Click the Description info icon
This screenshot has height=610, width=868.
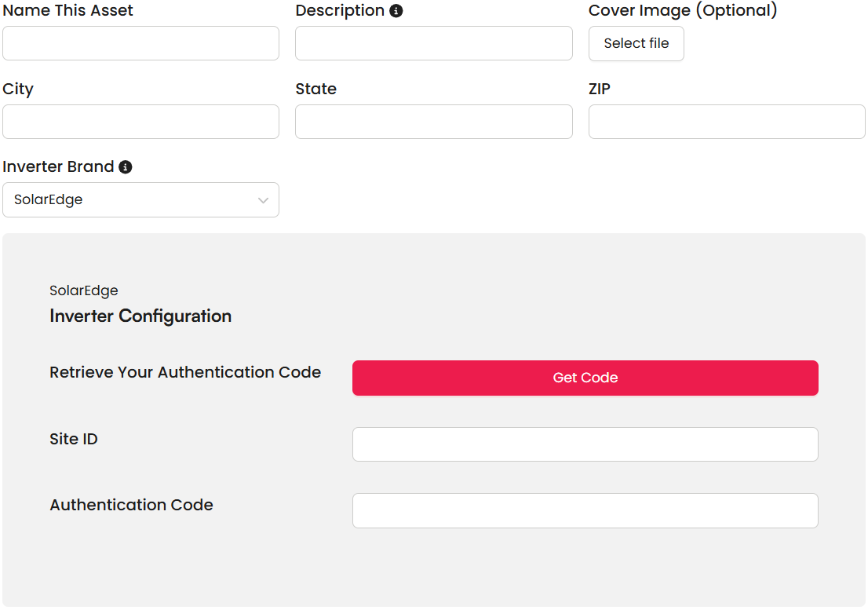click(396, 10)
